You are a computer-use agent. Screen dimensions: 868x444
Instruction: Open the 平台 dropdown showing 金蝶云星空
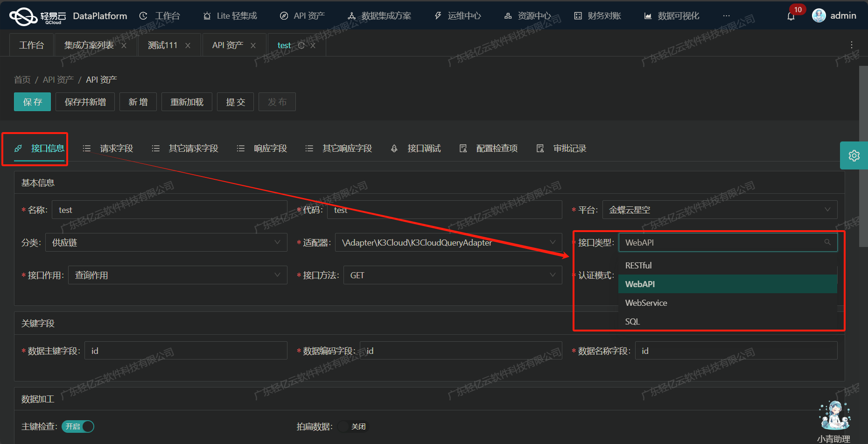point(720,210)
